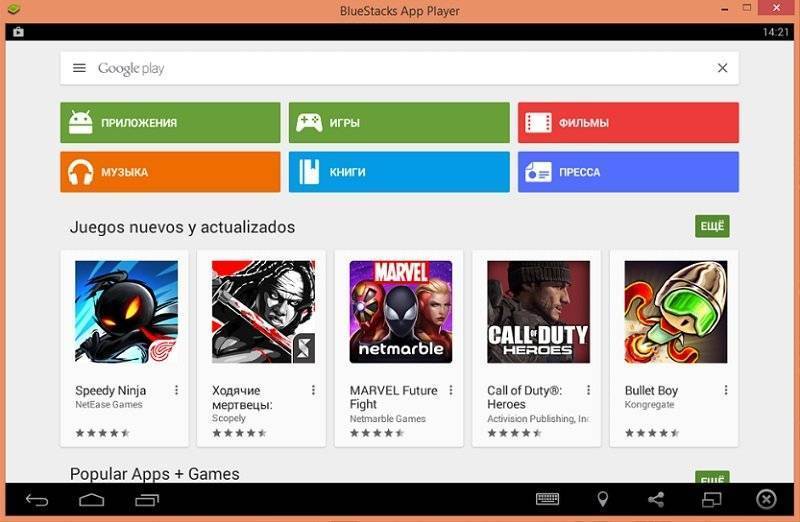Open the Приложения category
The image size is (800, 522).
coord(170,122)
